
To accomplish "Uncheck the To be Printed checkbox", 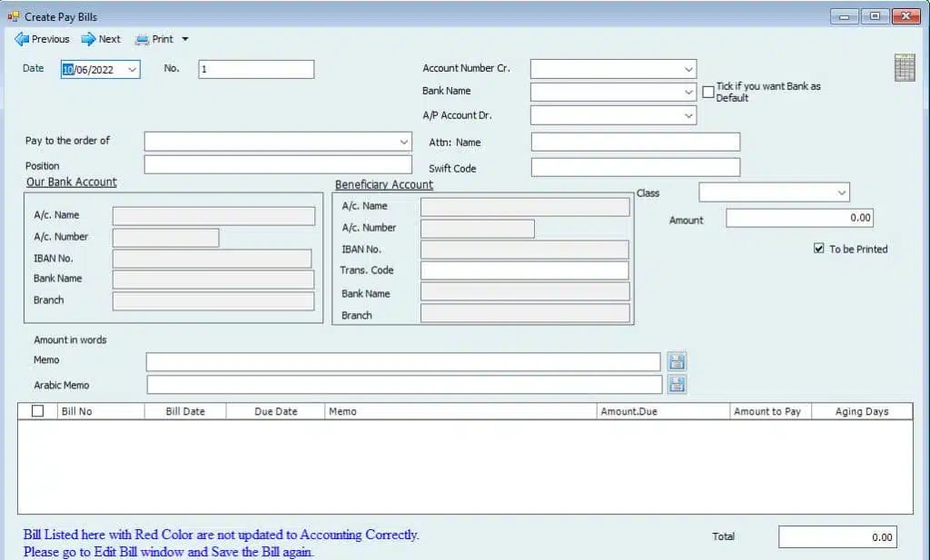I will 819,249.
